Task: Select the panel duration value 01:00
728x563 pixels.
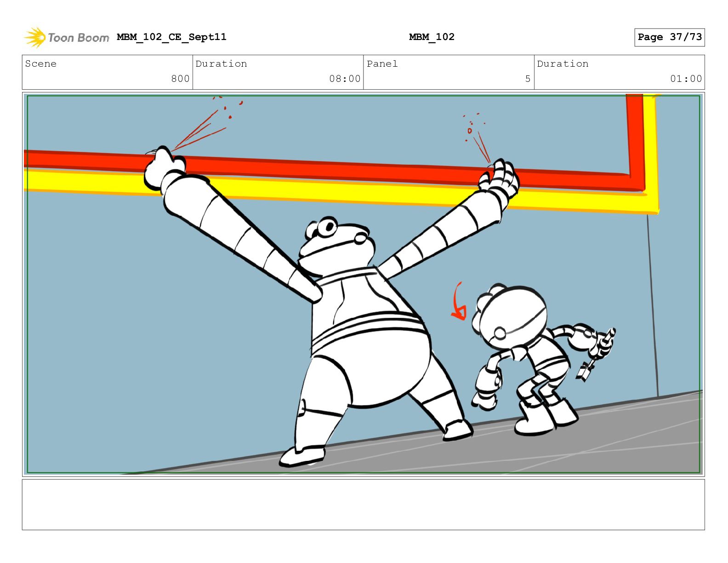Action: pyautogui.click(x=686, y=79)
